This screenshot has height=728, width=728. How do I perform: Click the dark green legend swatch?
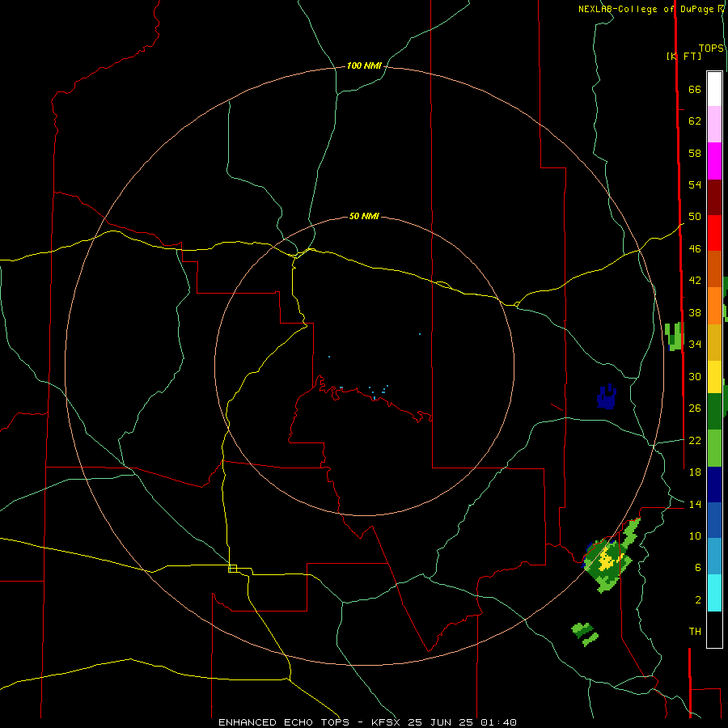[714, 412]
